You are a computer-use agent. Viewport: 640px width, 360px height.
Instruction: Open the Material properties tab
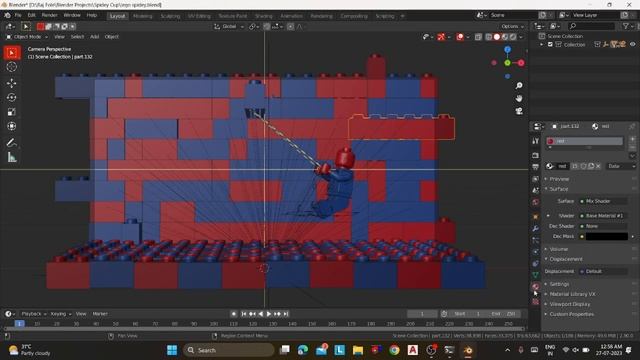click(535, 287)
